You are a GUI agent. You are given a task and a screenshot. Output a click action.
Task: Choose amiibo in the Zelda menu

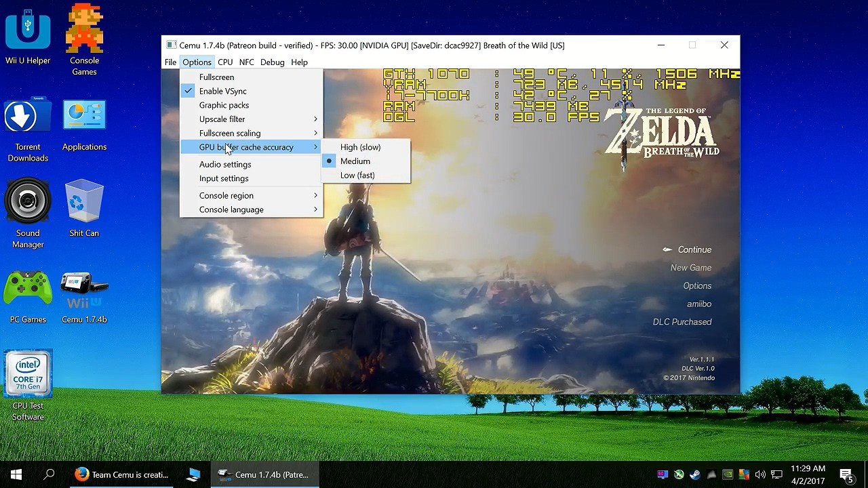click(699, 304)
